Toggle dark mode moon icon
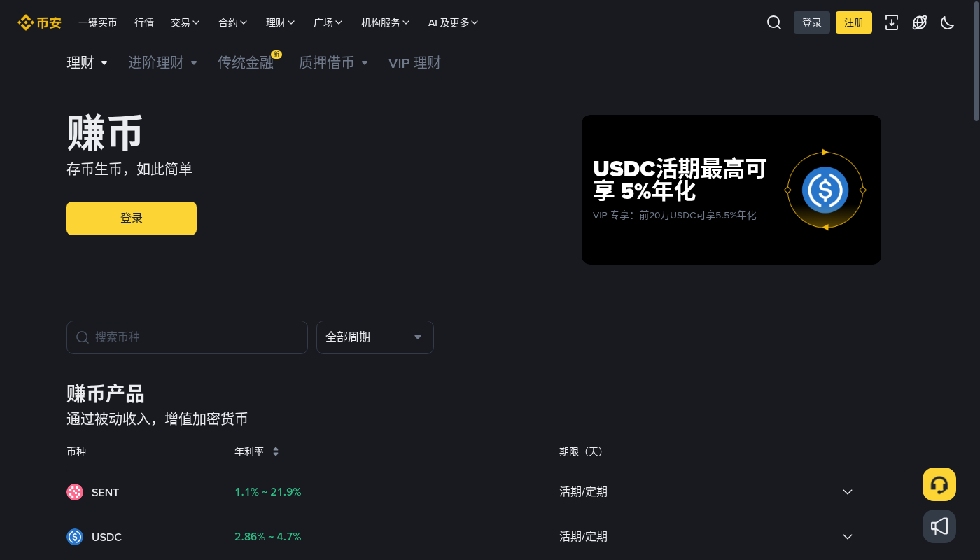The width and height of the screenshot is (980, 560). coord(947,22)
